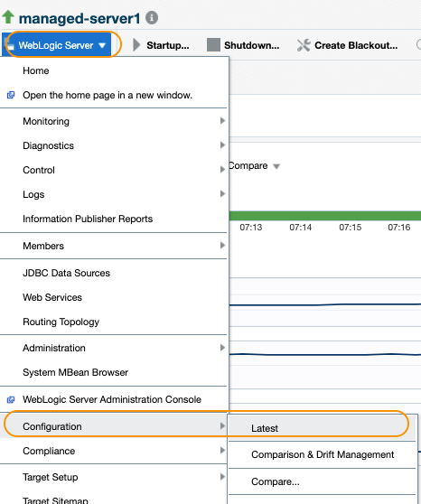This screenshot has height=504, width=421.
Task: Open the Configuration submenu
Action: click(114, 426)
